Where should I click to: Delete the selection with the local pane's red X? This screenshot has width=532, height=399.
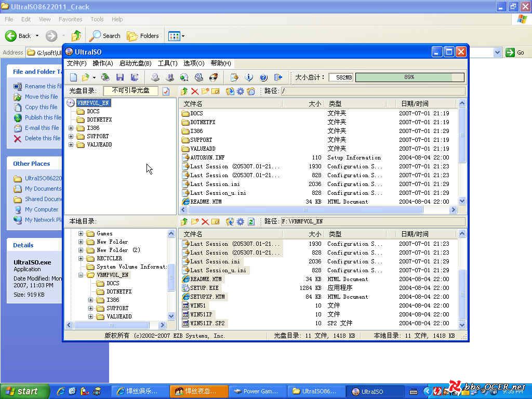point(205,221)
